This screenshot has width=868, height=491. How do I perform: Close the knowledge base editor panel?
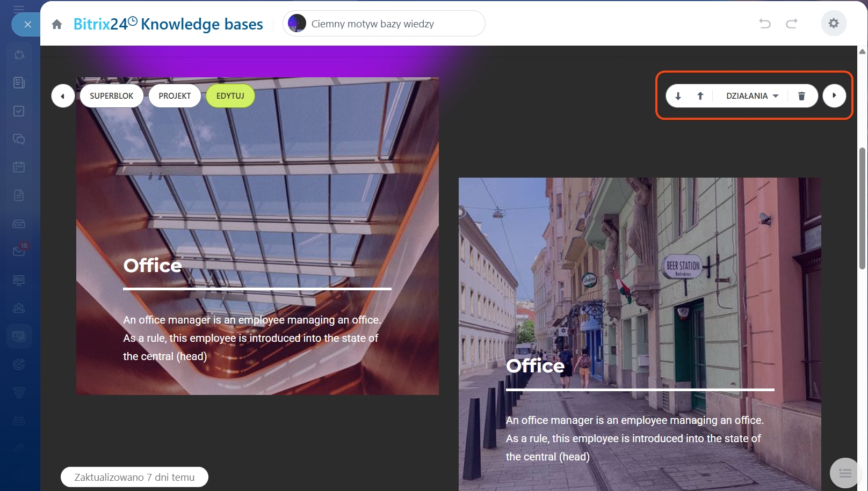pyautogui.click(x=27, y=24)
